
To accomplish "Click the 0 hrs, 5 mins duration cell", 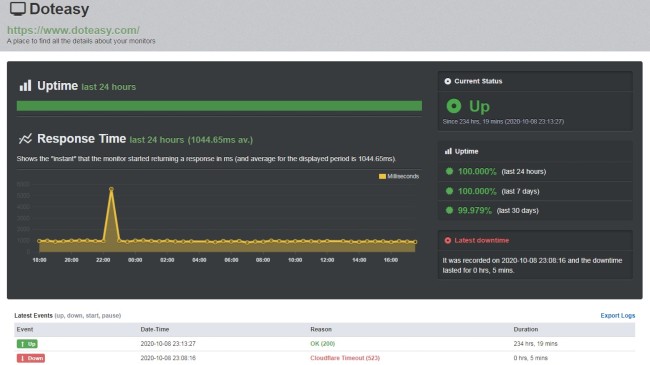I will [530, 358].
